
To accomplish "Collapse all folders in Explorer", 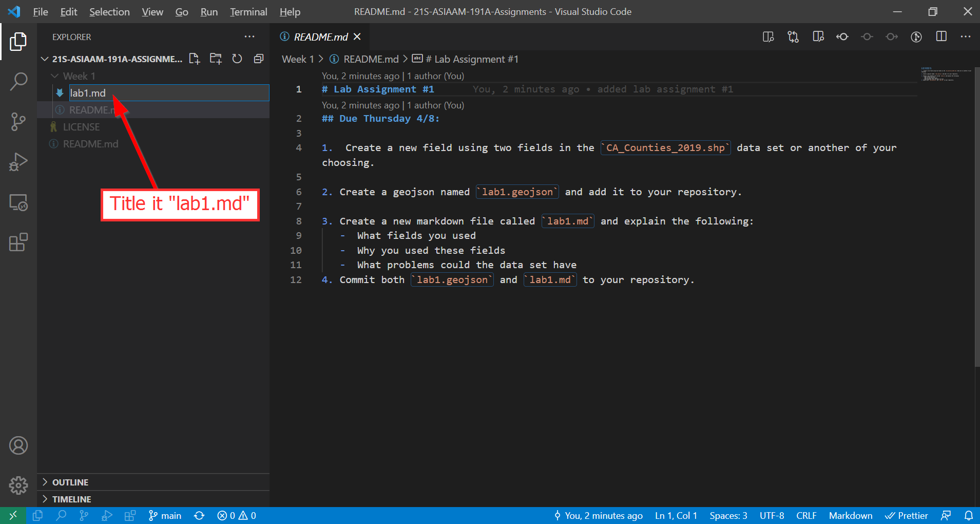I will click(259, 59).
